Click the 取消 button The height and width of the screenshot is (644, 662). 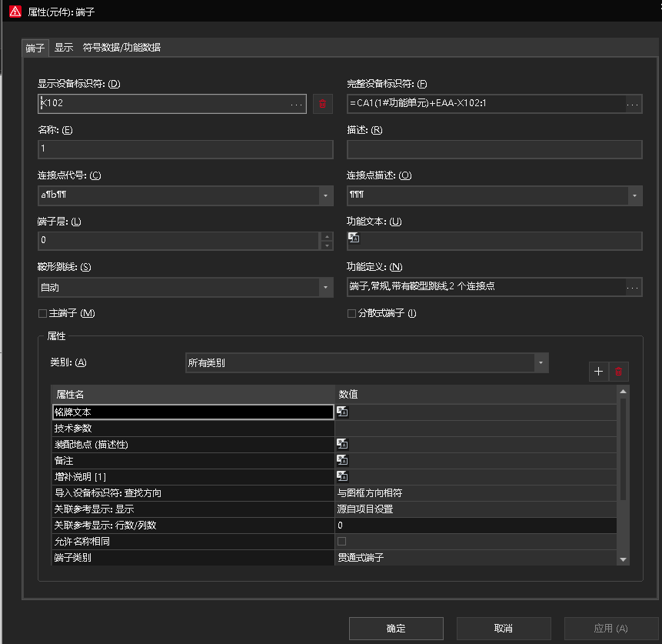click(x=504, y=628)
